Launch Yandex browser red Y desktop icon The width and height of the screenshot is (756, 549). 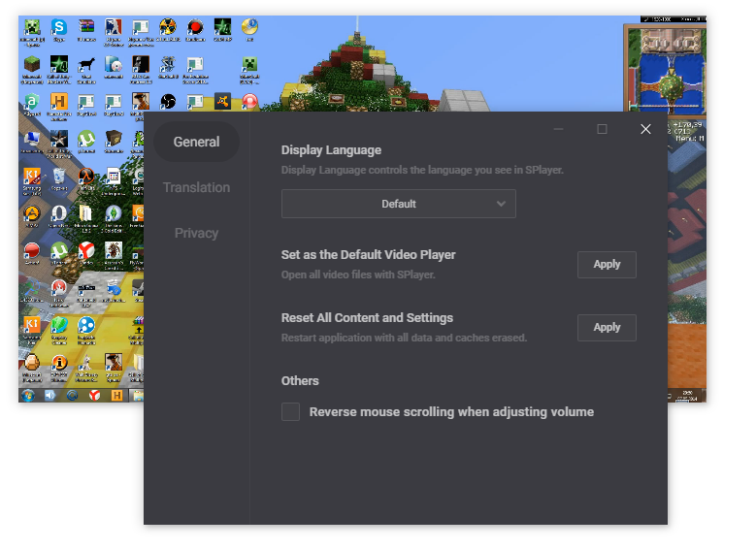(86, 252)
